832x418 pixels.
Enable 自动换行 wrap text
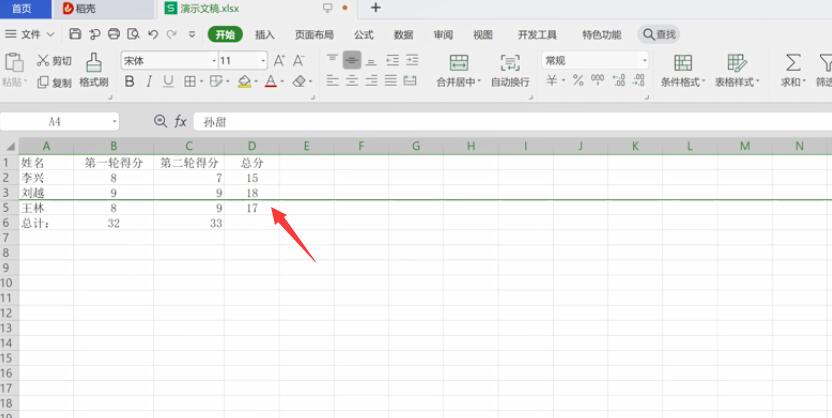point(510,69)
